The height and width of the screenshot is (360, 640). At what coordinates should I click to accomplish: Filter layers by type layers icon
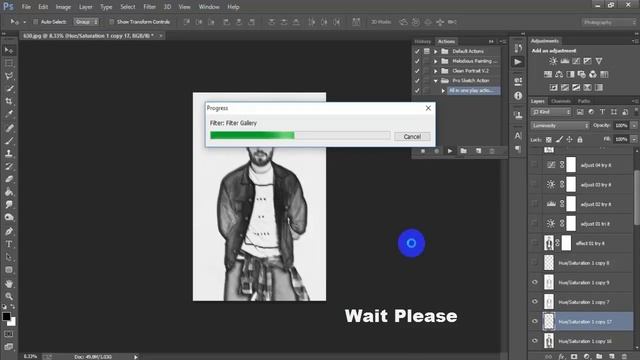point(602,112)
